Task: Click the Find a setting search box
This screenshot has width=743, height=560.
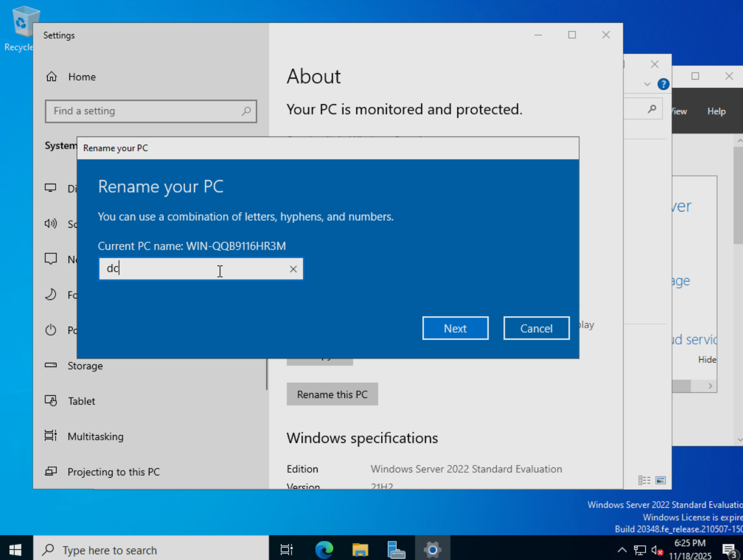Action: pos(151,111)
